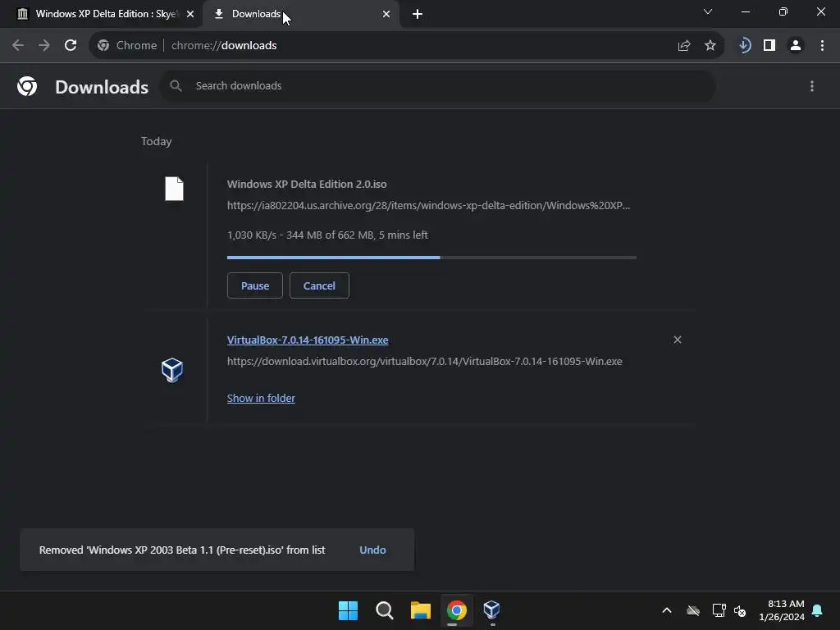Show hidden system tray icons
Viewport: 840px width, 630px height.
667,610
